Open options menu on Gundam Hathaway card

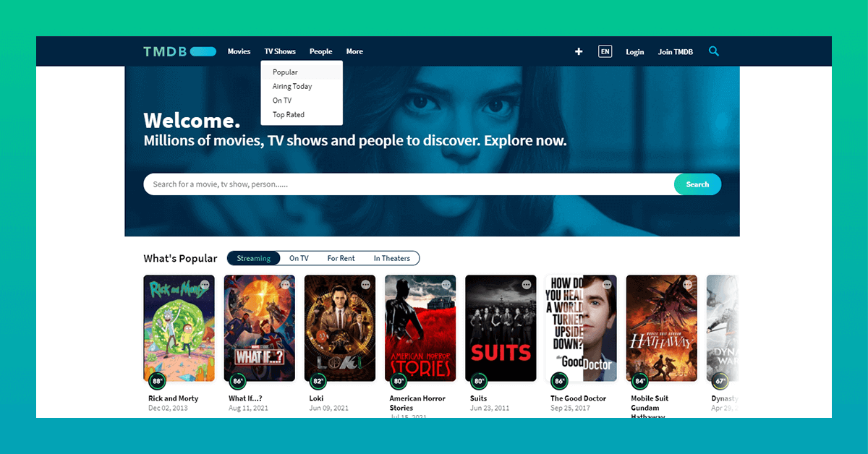(x=687, y=285)
